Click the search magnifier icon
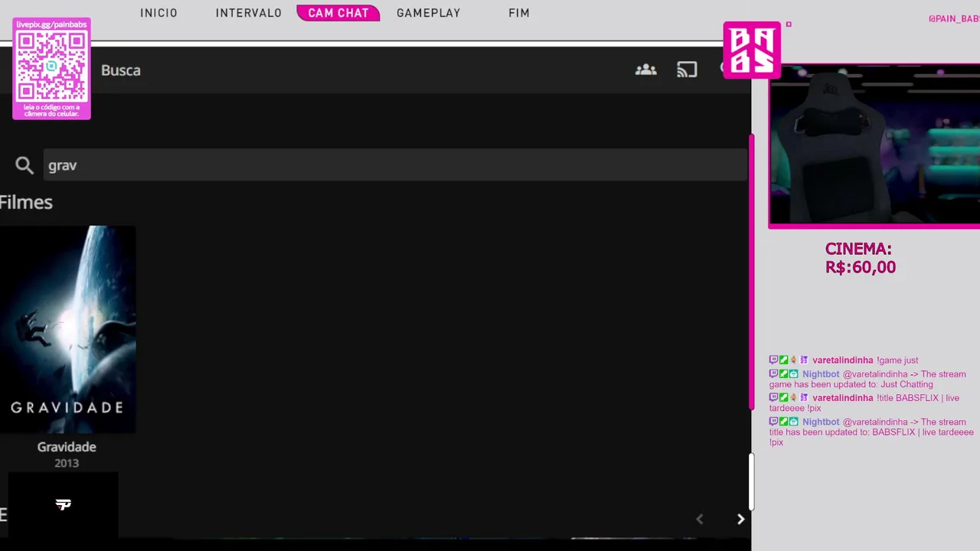 [x=24, y=165]
